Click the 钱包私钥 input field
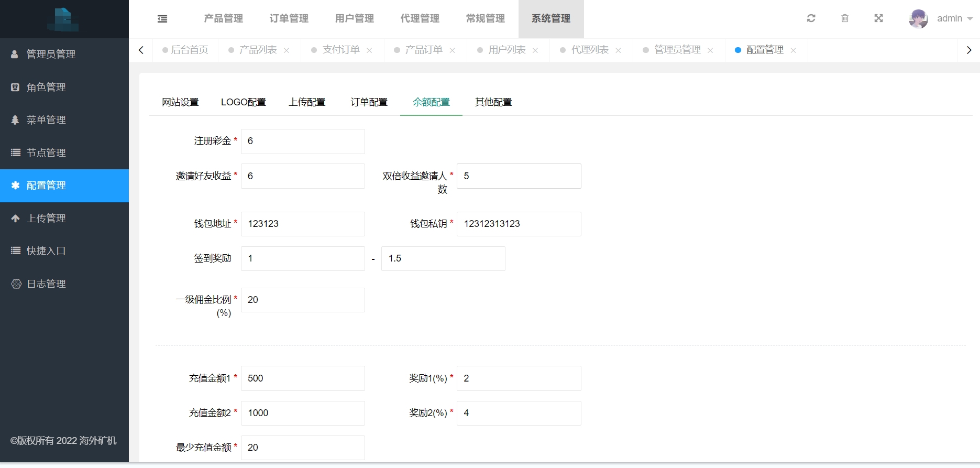The width and height of the screenshot is (980, 468). [519, 224]
